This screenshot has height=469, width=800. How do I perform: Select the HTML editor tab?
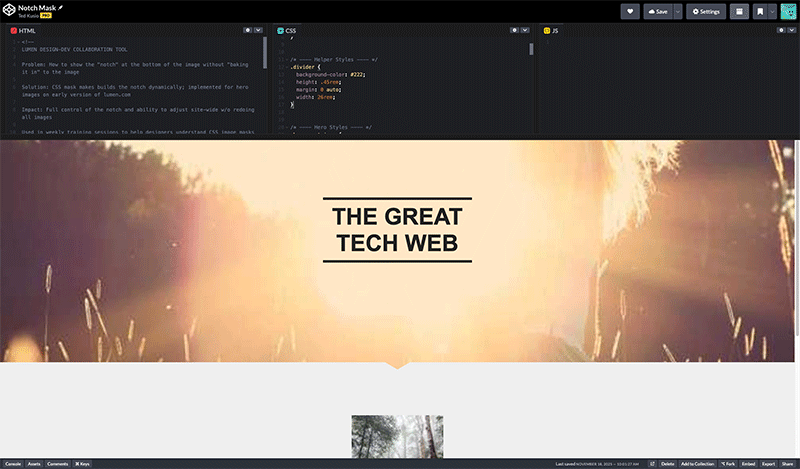pos(23,31)
